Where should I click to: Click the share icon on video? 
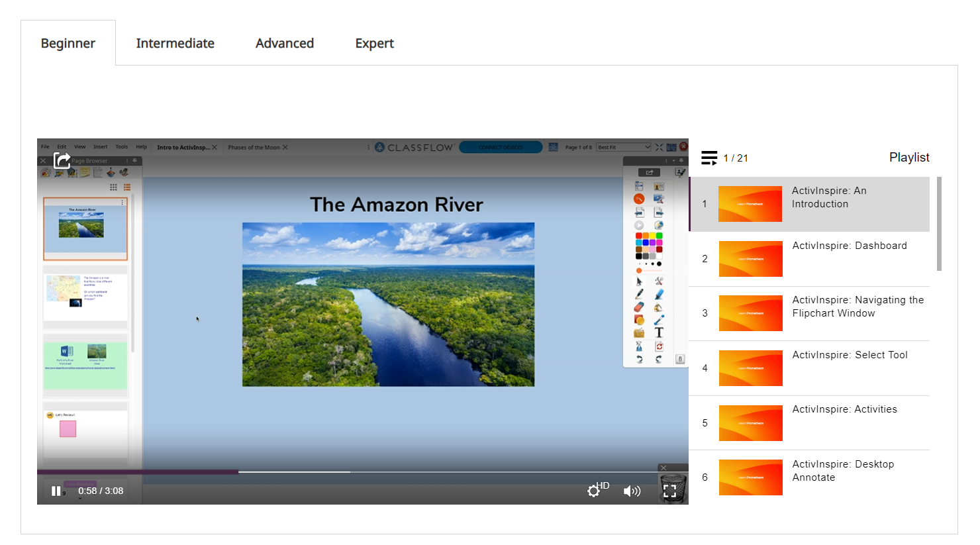(62, 160)
